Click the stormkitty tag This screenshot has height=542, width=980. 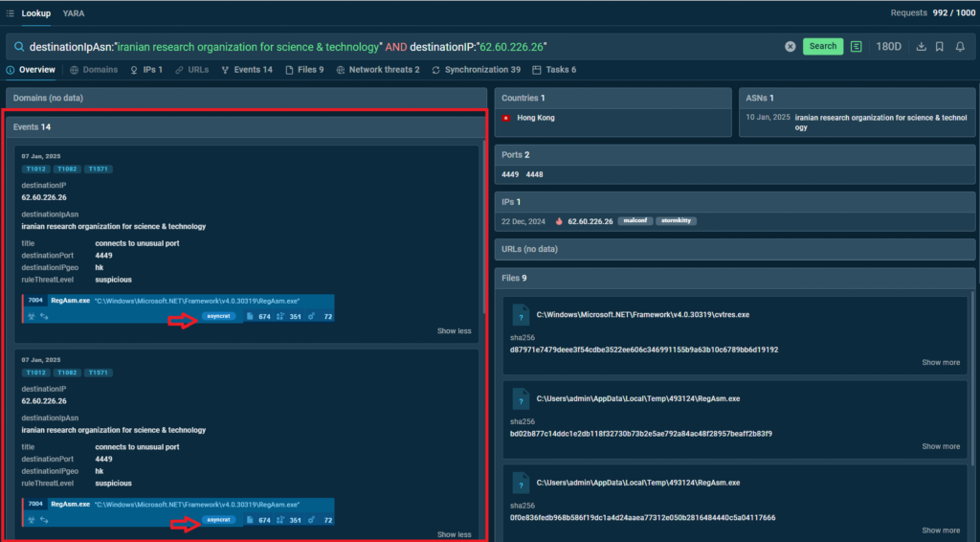coord(676,221)
